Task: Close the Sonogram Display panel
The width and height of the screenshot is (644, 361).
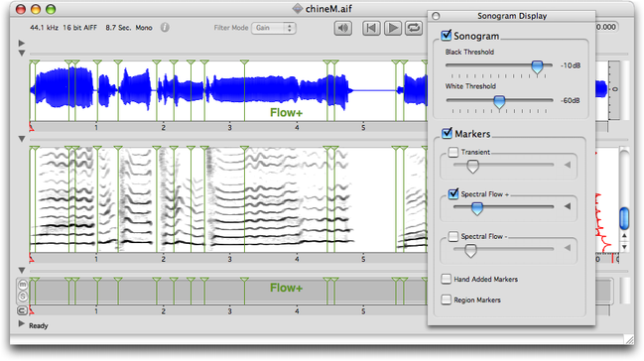Action: [x=437, y=16]
